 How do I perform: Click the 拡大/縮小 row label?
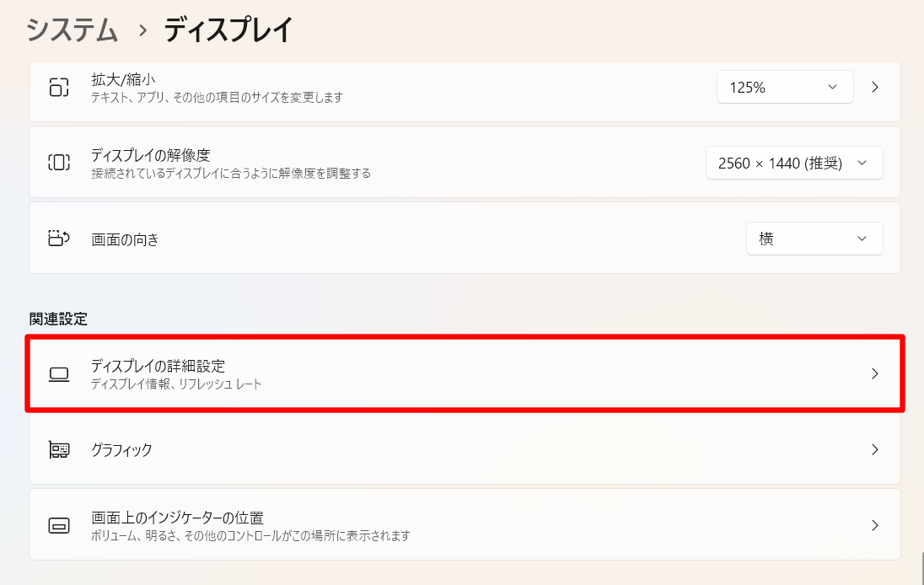click(x=123, y=80)
